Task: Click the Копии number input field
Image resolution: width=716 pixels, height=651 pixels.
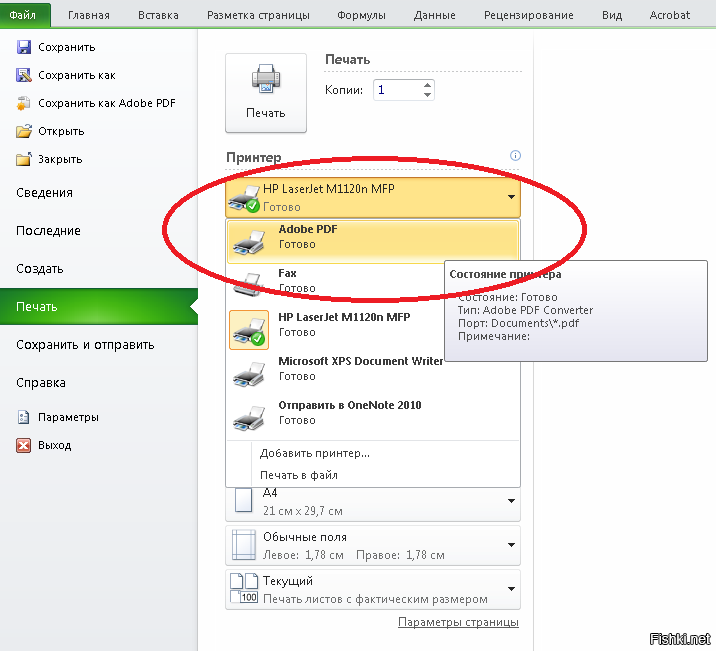Action: point(396,90)
